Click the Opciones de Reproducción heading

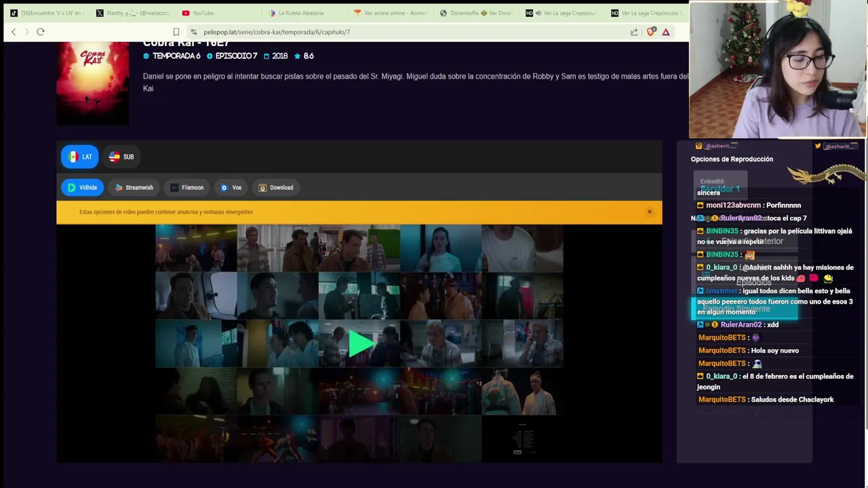click(732, 159)
